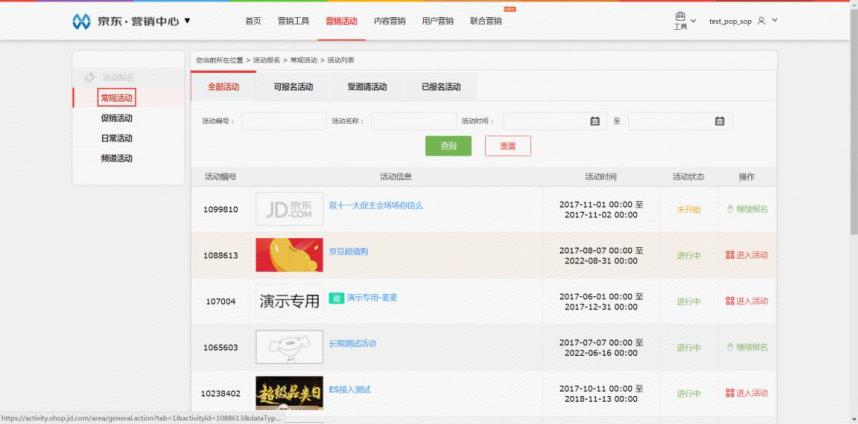
Task: Expand the 工具 dropdown chevron
Action: click(x=693, y=20)
